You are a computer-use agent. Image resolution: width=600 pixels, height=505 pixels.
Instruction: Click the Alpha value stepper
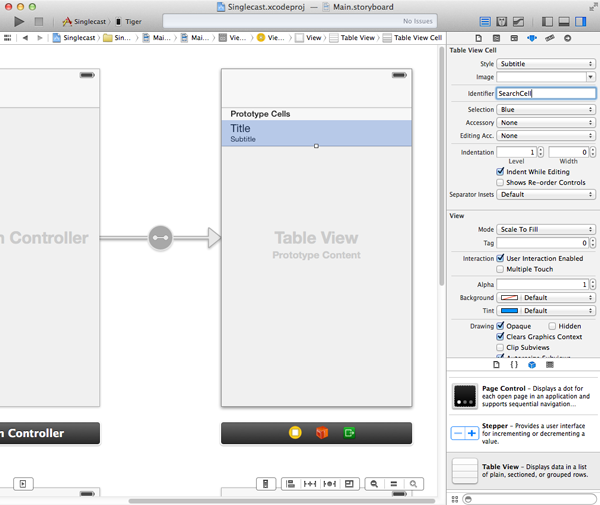coord(593,284)
